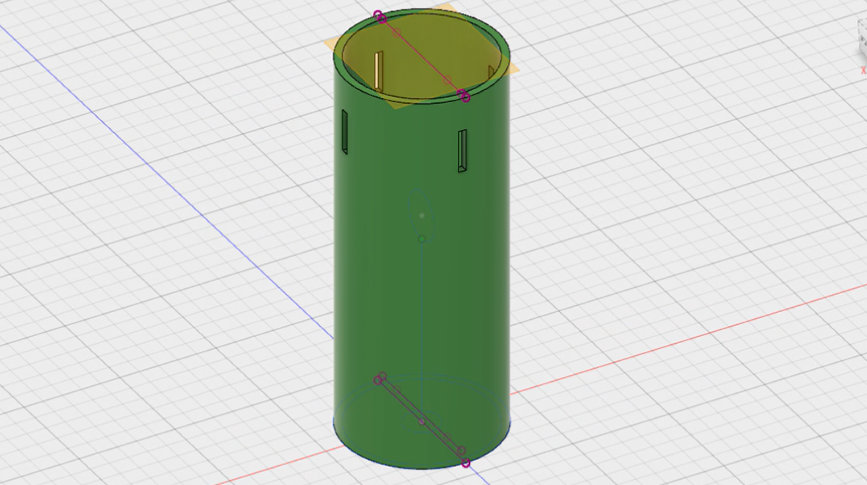Image resolution: width=867 pixels, height=485 pixels.
Task: Click the red X axis line on the grid
Action: 688,338
